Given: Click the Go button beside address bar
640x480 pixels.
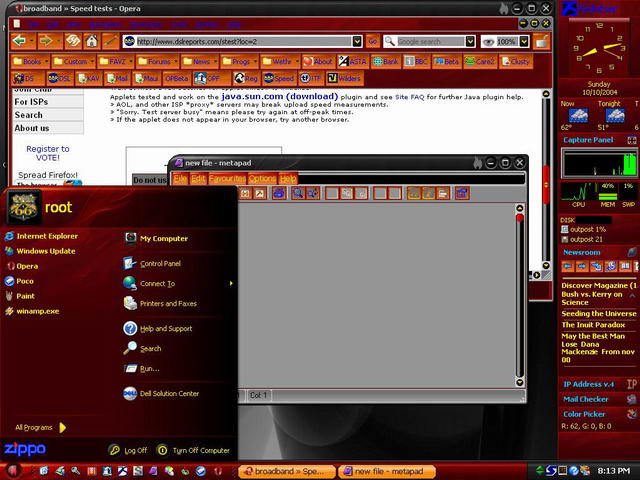Looking at the screenshot, I should point(373,41).
